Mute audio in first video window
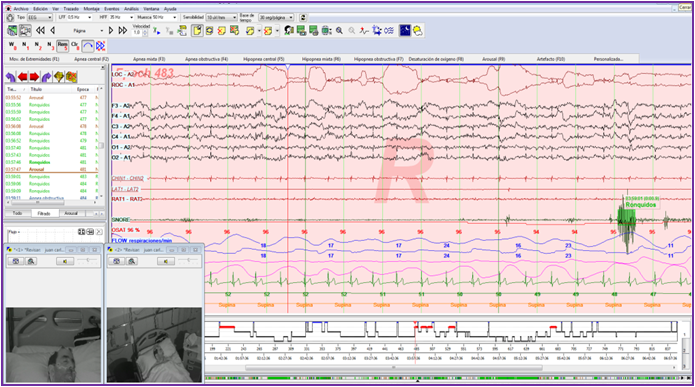This screenshot has height=387, width=695. tap(65, 261)
